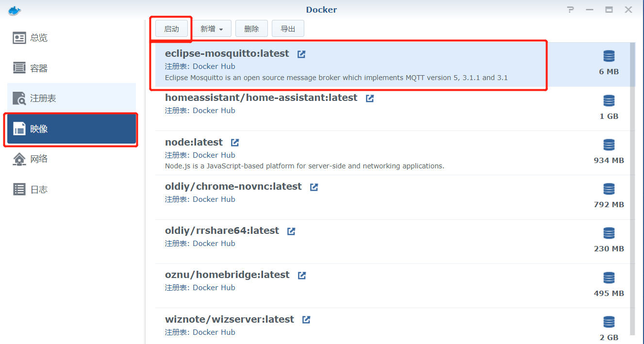Click the 230 MB size label
This screenshot has height=344, width=644.
click(609, 249)
